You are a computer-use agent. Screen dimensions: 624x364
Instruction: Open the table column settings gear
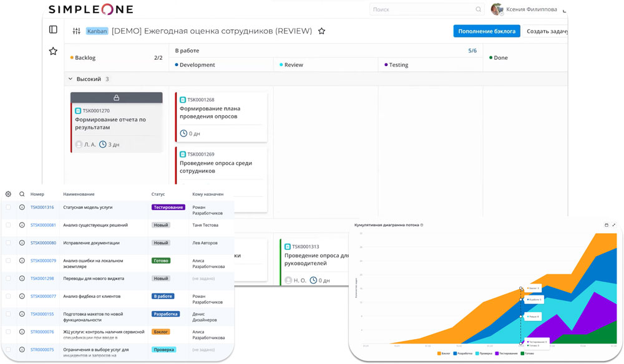tap(7, 194)
